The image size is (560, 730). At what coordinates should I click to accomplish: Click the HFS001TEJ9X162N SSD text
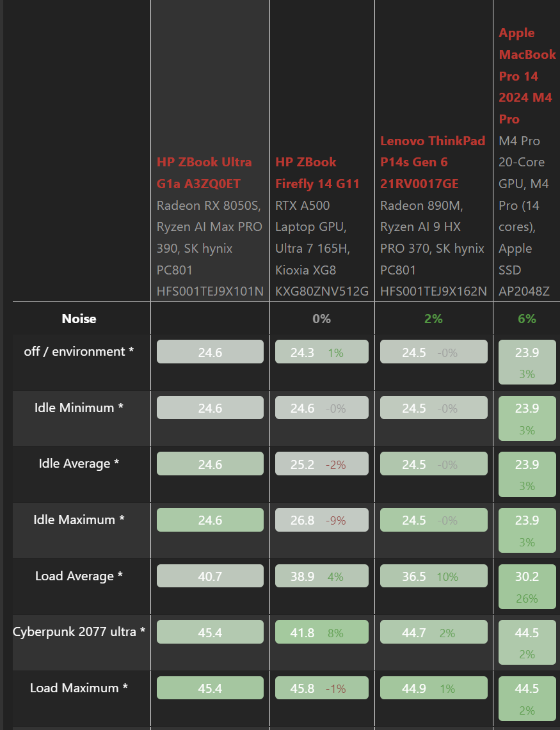pos(434,292)
